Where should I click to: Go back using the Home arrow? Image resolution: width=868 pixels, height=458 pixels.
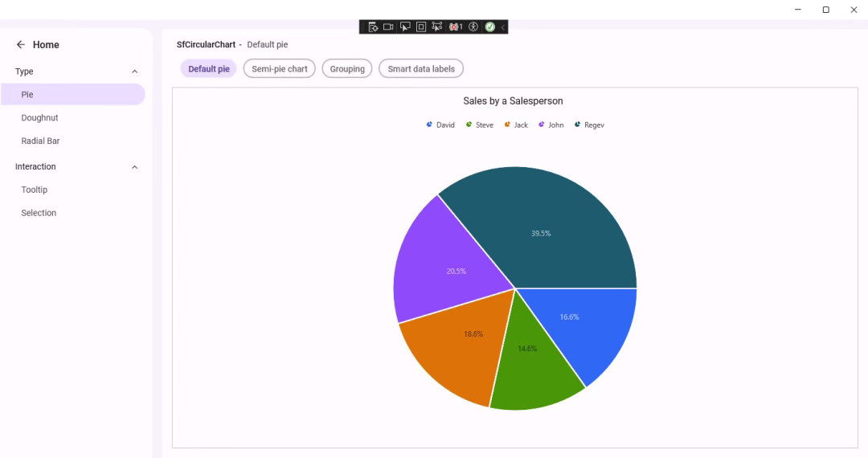point(21,45)
